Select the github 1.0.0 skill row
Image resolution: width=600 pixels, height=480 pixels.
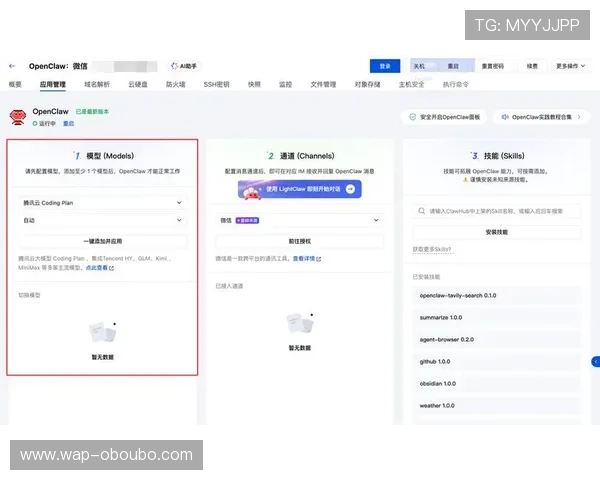(x=497, y=362)
